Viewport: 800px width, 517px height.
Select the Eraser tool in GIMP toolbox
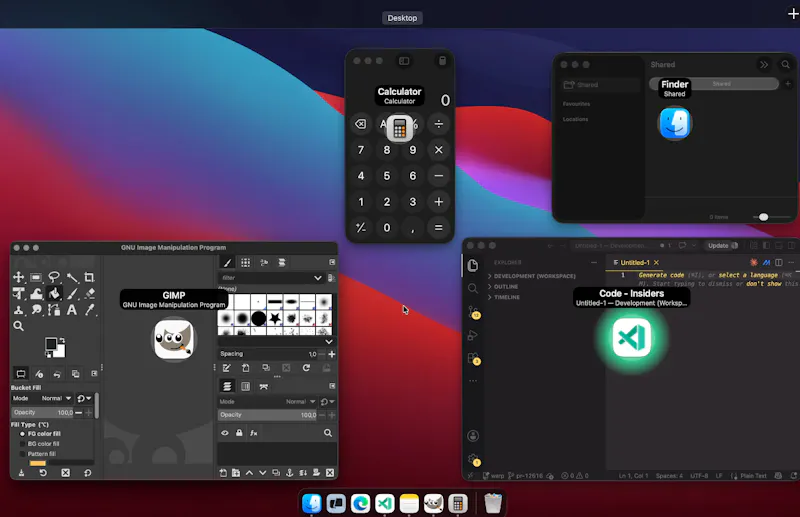89,293
